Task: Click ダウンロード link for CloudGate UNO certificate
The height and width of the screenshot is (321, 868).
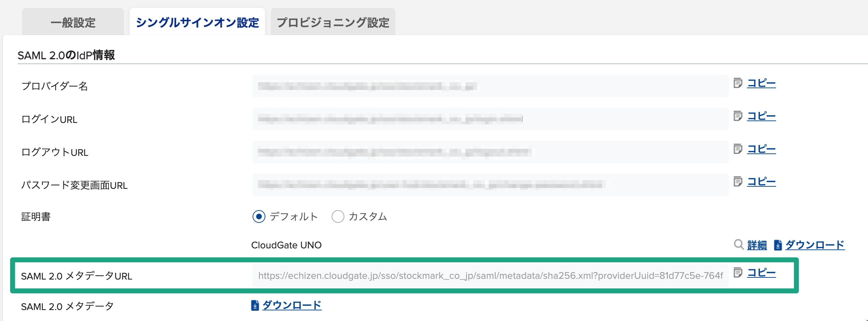Action: click(x=815, y=245)
